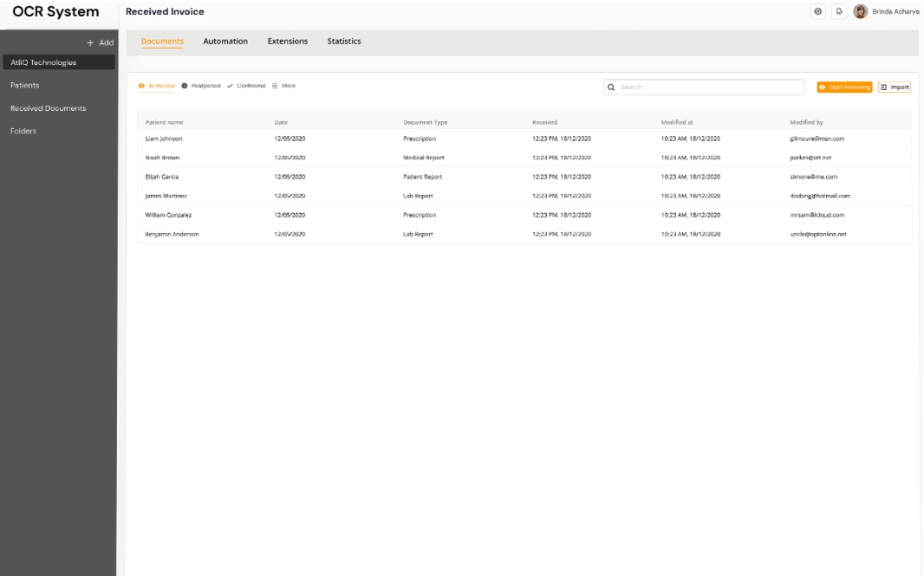Open Received Documents in the sidebar
Screen dimensions: 924x576
click(x=49, y=108)
